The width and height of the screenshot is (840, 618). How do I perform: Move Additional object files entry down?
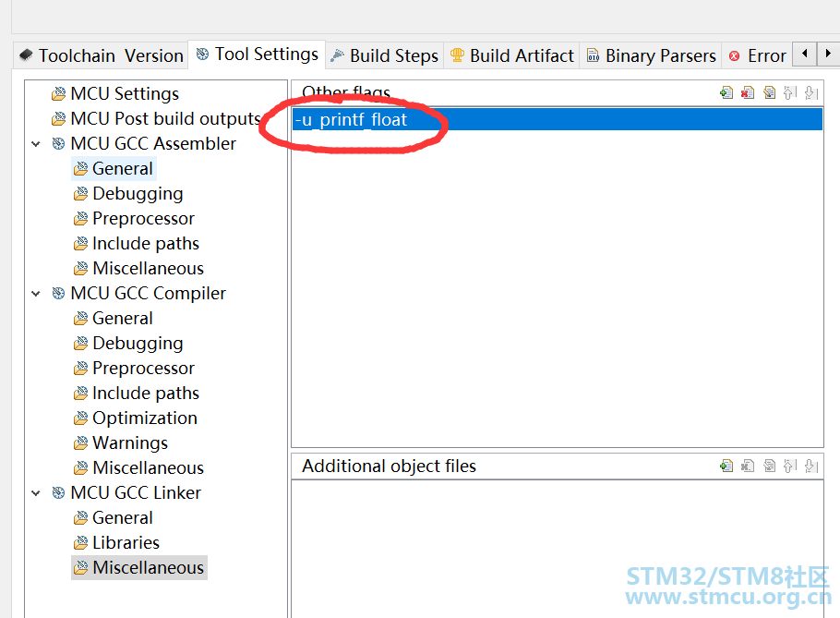click(x=811, y=466)
